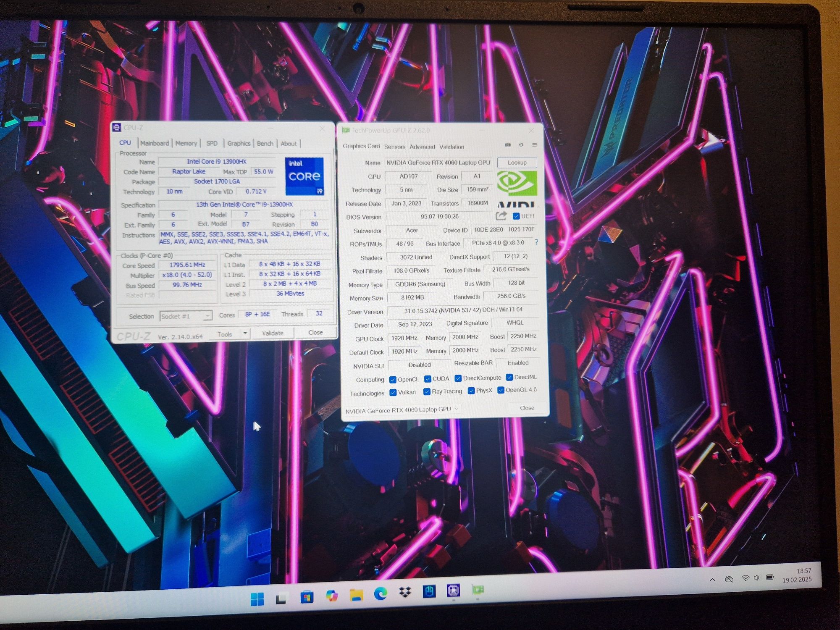Click the GPU-Z title bar icon

click(346, 130)
